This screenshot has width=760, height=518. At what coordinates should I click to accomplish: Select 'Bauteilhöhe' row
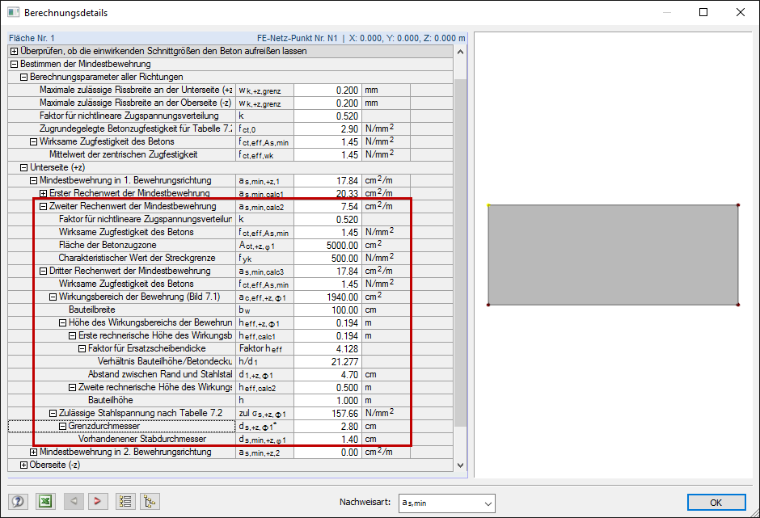pos(231,400)
